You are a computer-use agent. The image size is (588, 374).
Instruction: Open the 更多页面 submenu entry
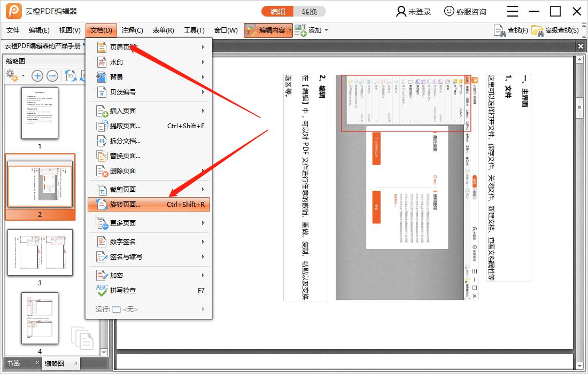pyautogui.click(x=149, y=223)
